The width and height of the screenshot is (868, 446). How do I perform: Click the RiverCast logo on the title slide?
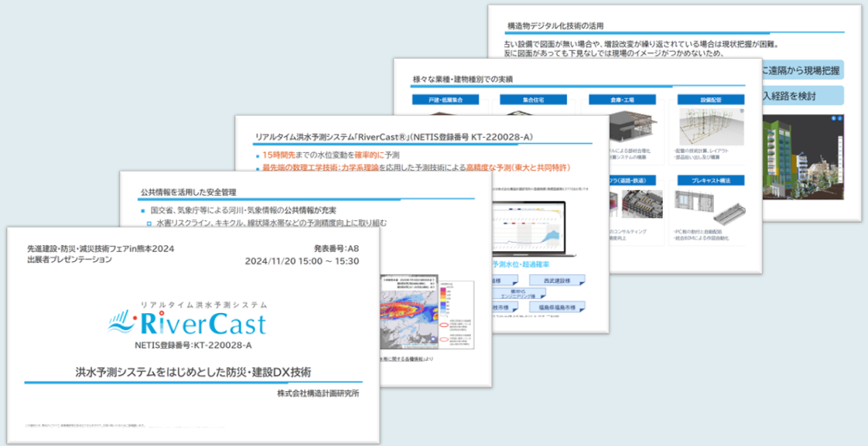click(188, 324)
